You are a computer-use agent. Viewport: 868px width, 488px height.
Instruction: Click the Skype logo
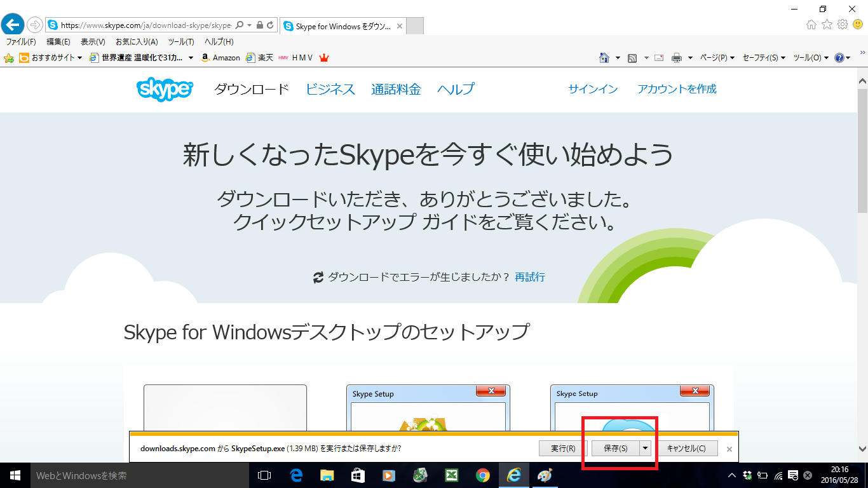pyautogui.click(x=165, y=89)
